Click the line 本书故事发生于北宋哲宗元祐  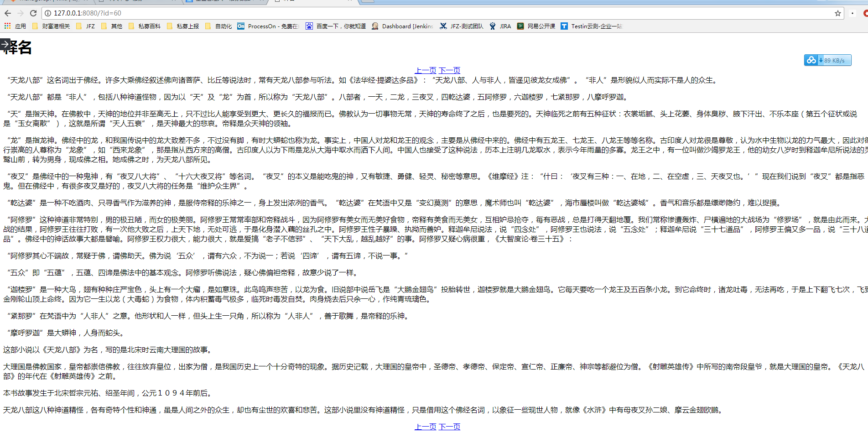(109, 393)
